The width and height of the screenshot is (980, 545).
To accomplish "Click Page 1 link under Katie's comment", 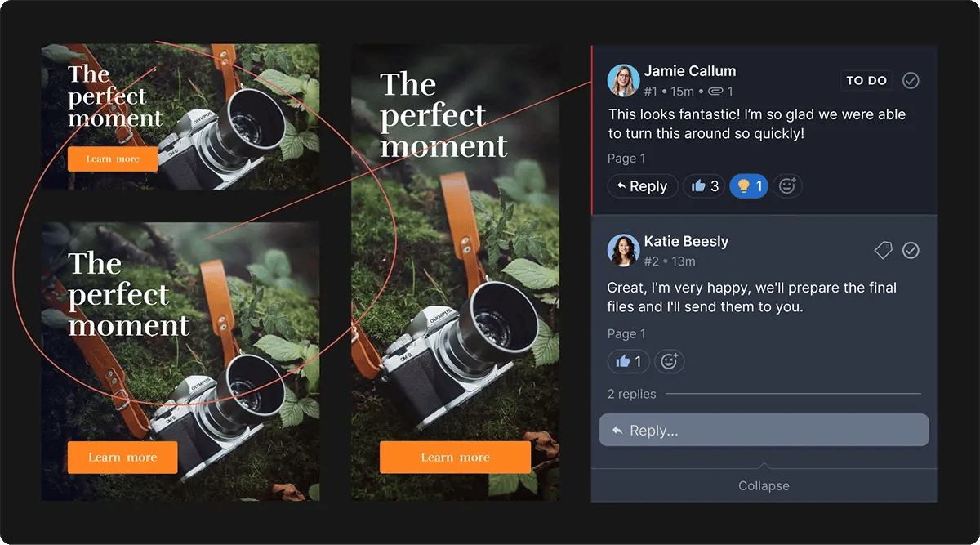I will click(626, 333).
